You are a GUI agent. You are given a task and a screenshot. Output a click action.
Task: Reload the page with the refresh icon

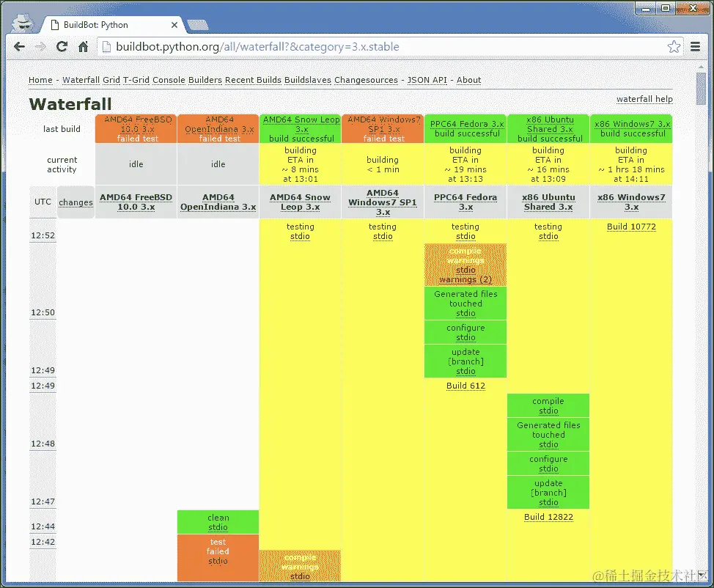(62, 46)
